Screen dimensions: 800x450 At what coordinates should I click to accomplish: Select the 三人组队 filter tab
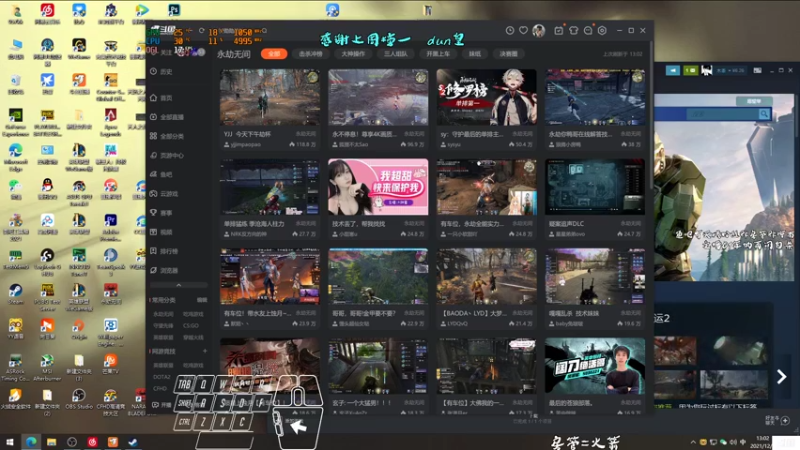click(395, 54)
